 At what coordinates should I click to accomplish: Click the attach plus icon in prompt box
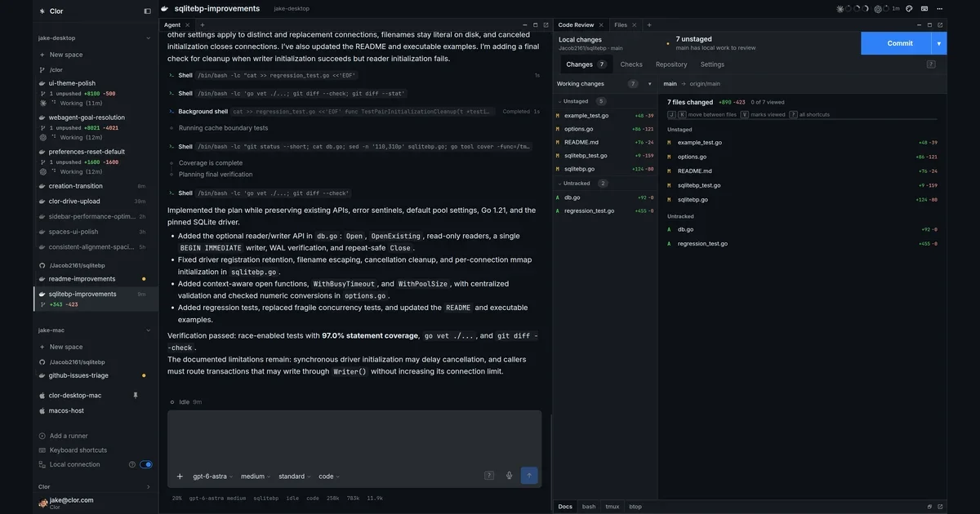pos(180,476)
